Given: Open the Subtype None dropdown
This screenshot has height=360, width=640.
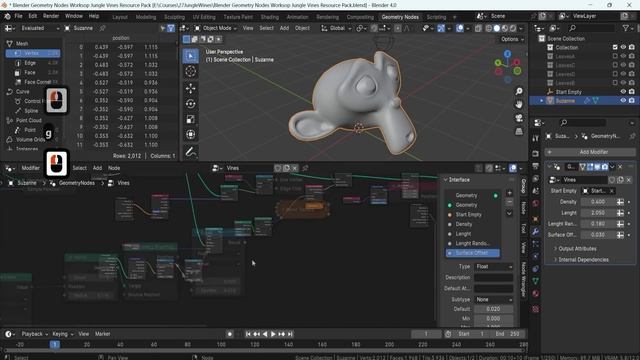Looking at the screenshot, I should coord(493,300).
